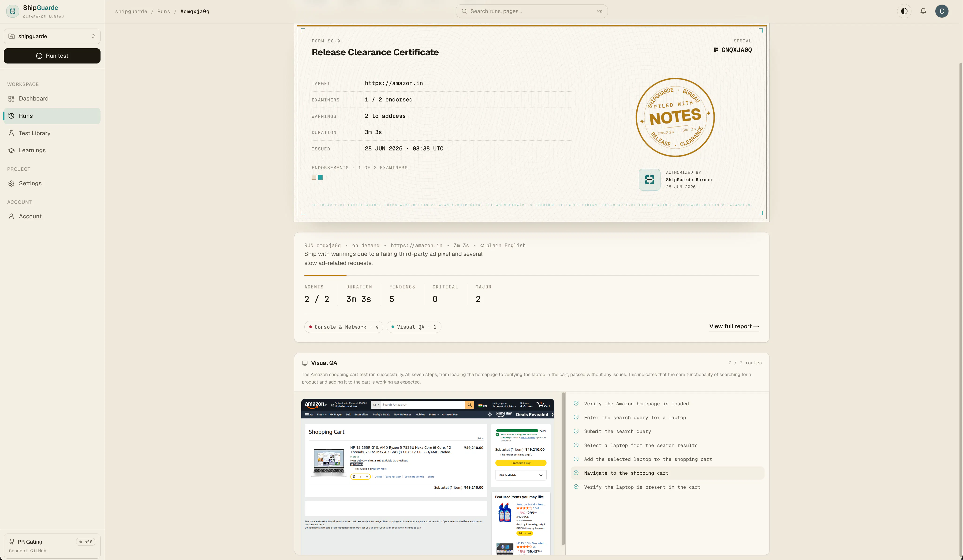Open the notifications bell
Screen dimensions: 963x560
923,11
